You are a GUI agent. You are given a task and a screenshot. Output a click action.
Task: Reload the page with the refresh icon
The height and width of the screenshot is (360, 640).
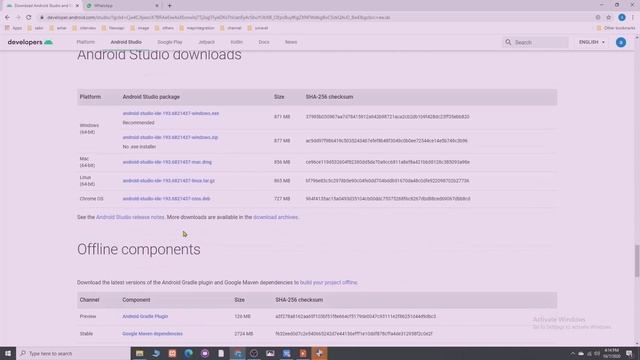pos(29,18)
